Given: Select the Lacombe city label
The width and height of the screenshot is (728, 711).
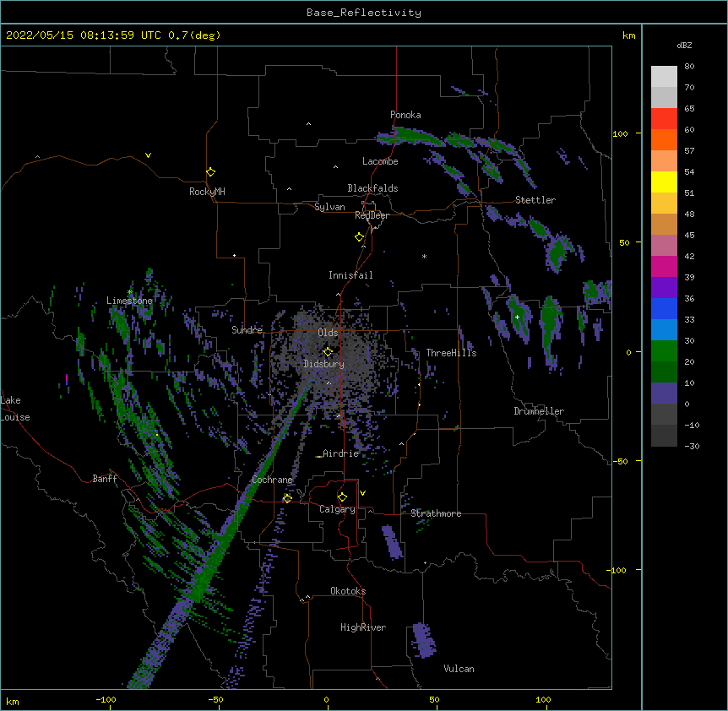Looking at the screenshot, I should [x=380, y=161].
